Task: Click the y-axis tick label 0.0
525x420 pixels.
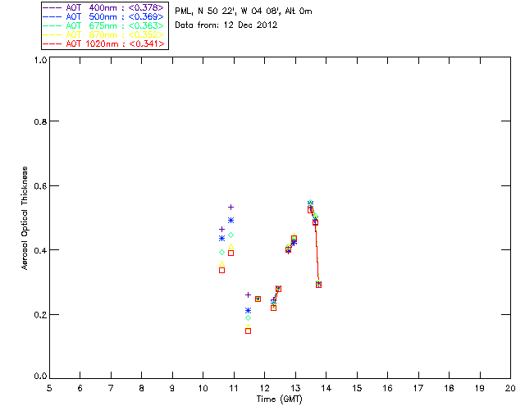Action: pyautogui.click(x=40, y=377)
